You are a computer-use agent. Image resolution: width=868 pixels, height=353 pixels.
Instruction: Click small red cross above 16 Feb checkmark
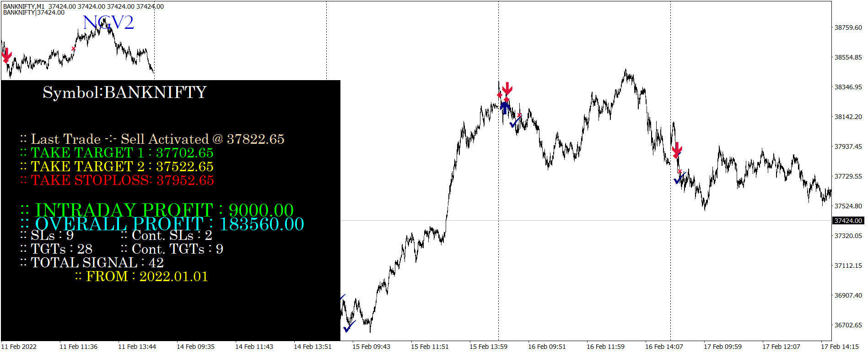pos(679,172)
